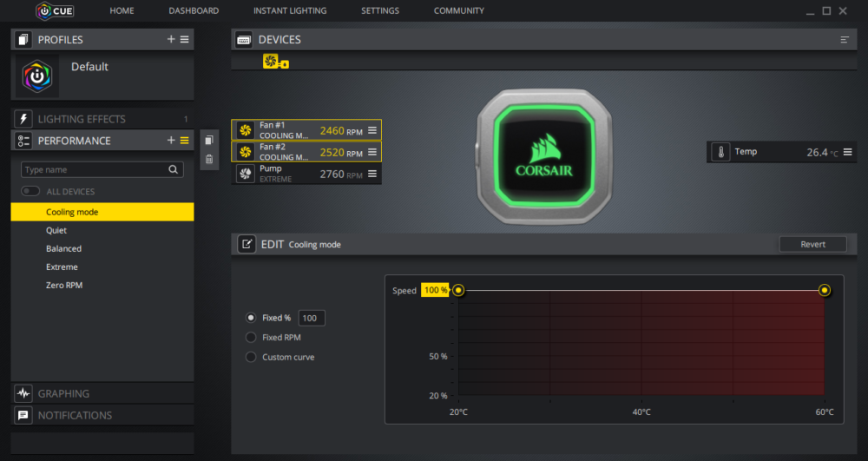Open the Fan #1 options menu

click(x=372, y=130)
